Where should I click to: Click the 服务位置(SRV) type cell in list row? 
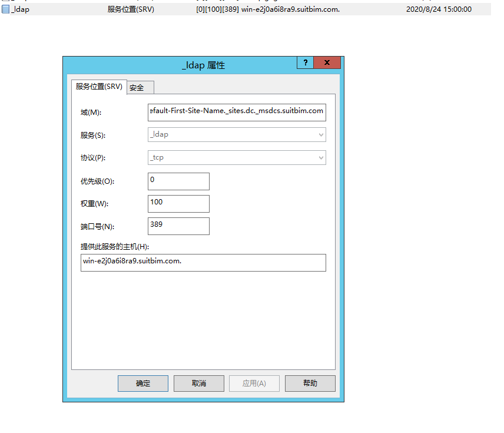131,9
